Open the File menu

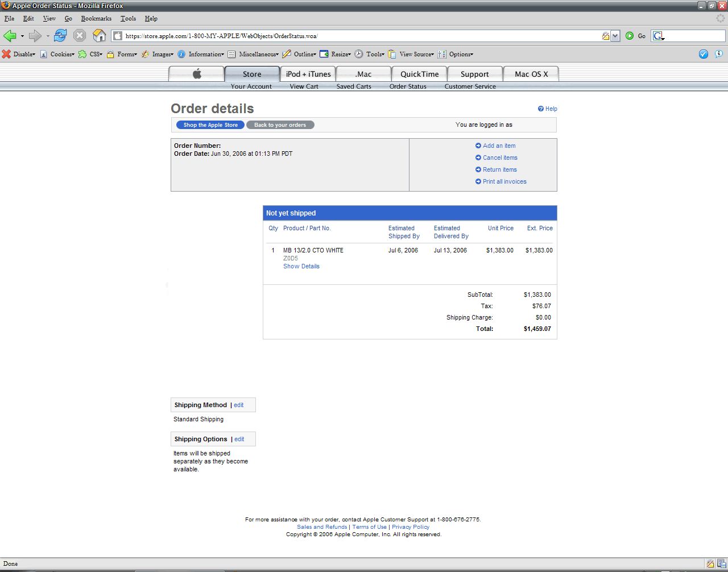pyautogui.click(x=9, y=18)
